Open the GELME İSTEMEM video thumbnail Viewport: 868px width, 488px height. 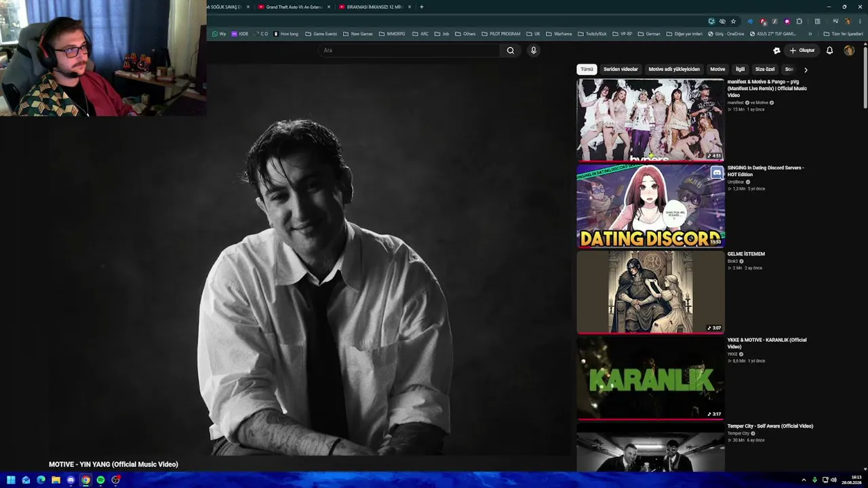click(650, 292)
